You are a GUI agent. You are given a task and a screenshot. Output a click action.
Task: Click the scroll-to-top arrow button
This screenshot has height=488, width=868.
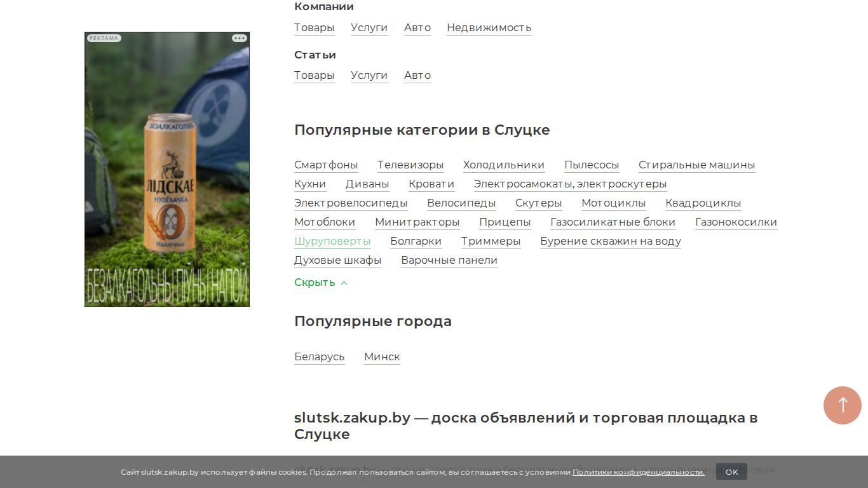coord(842,405)
